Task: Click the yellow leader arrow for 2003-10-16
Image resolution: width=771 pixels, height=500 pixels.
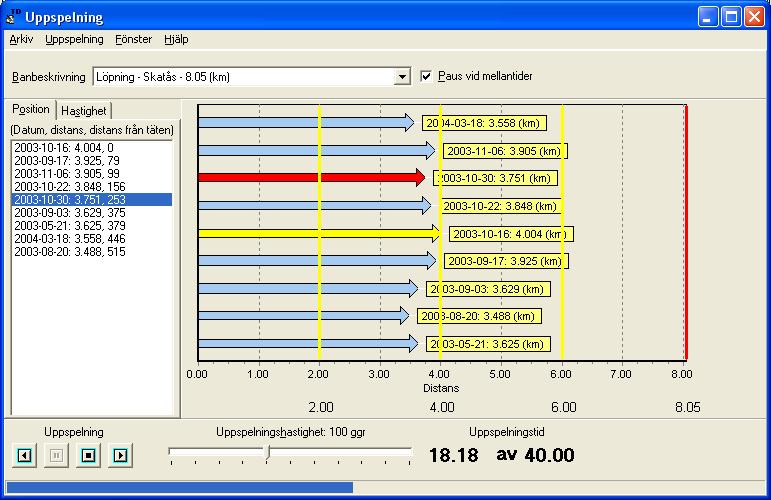Action: (320, 233)
